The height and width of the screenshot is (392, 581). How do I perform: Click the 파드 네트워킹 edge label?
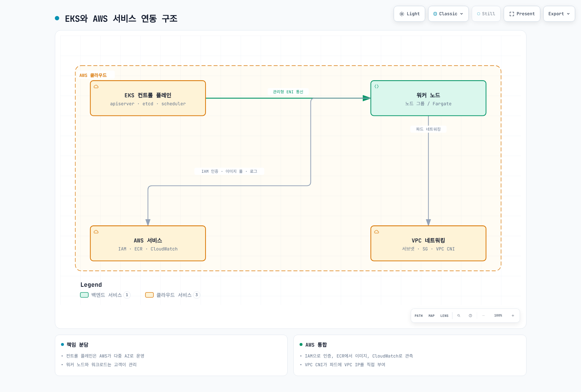click(x=428, y=129)
